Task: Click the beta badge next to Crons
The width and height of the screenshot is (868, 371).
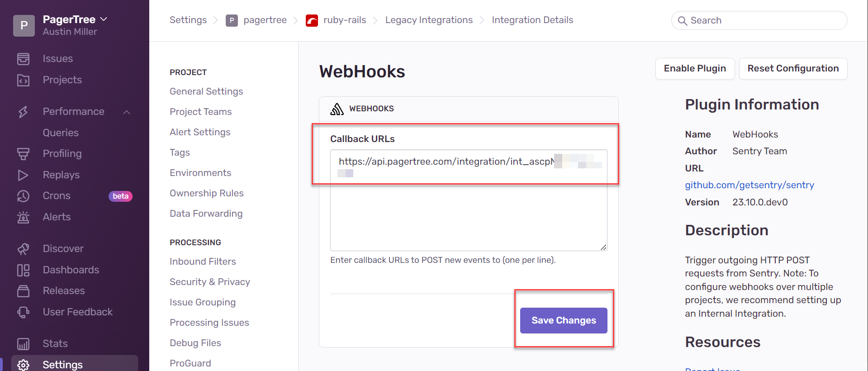Action: [x=120, y=196]
